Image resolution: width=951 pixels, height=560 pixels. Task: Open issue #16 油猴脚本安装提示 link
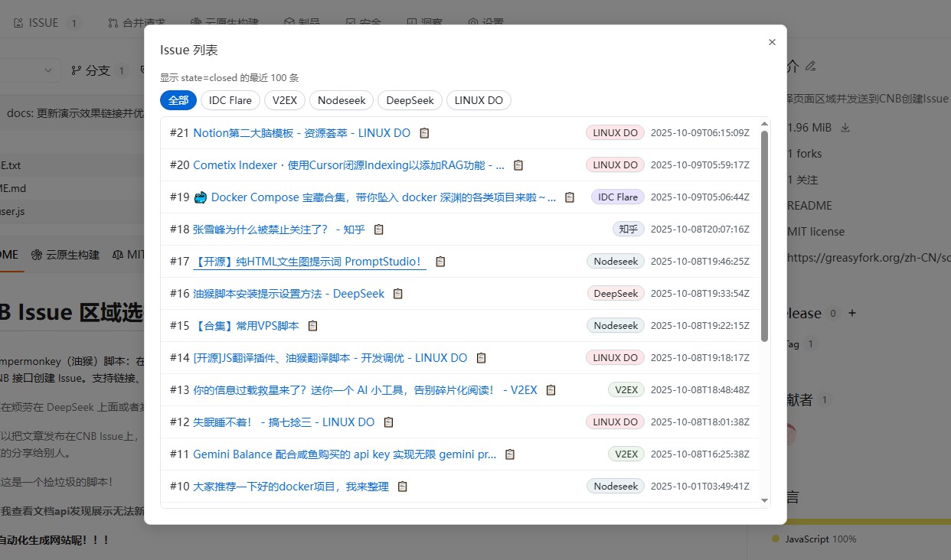pyautogui.click(x=289, y=294)
